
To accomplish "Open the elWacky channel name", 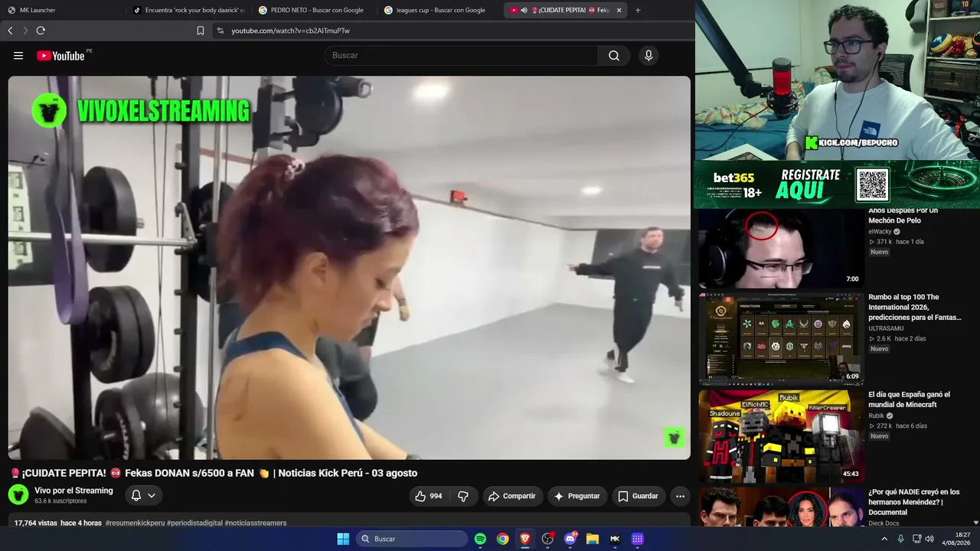I will [x=880, y=231].
